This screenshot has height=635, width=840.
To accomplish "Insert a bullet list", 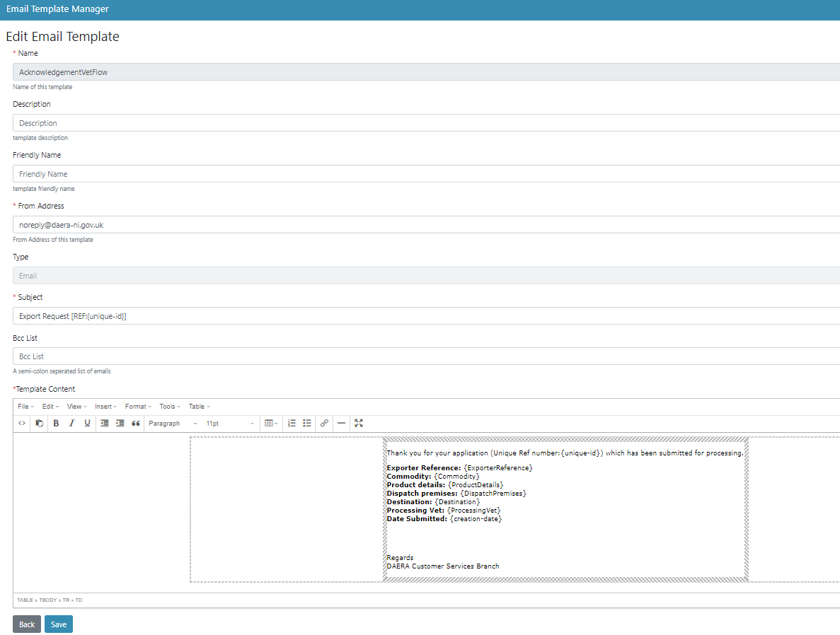I will (307, 423).
